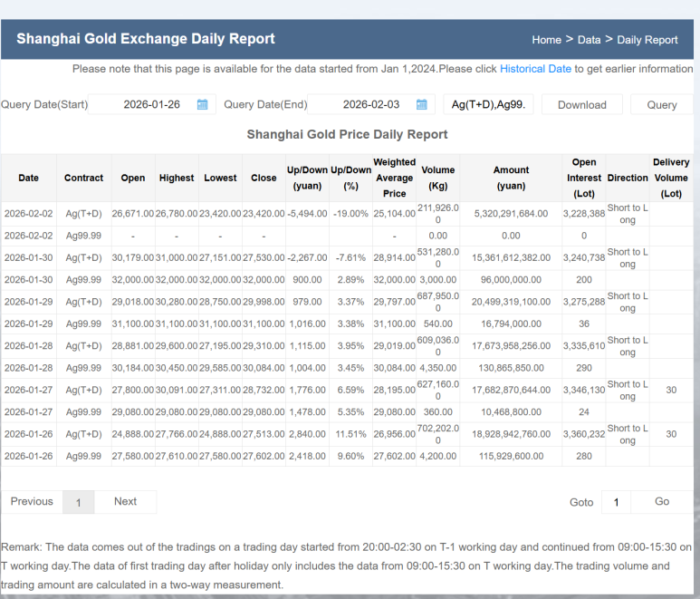Viewport: 700px width, 599px height.
Task: Click the 16,794,000.00 amount cell
Action: tap(511, 324)
